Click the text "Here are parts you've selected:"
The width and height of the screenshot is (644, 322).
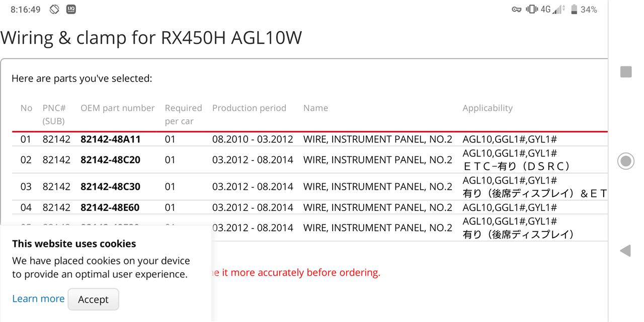click(x=82, y=78)
